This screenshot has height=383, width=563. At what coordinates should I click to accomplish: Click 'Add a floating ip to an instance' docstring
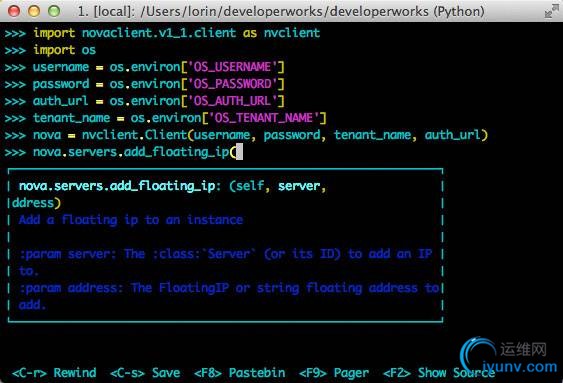[x=131, y=220]
